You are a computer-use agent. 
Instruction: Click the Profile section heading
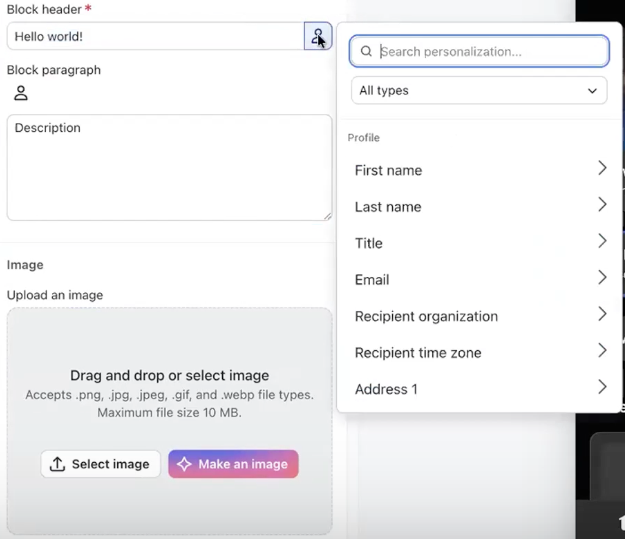(364, 138)
